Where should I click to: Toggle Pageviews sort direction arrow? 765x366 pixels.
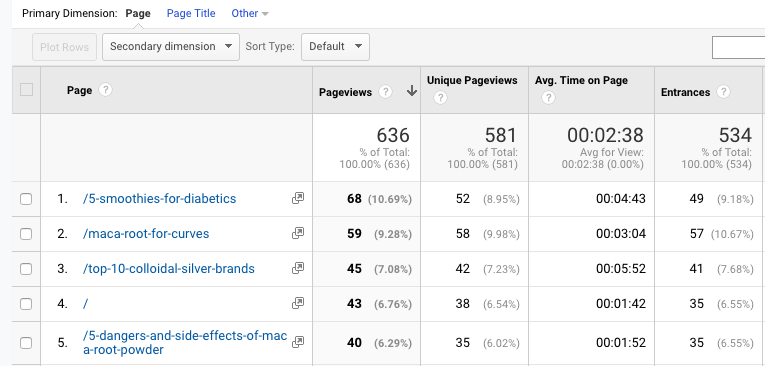point(412,91)
